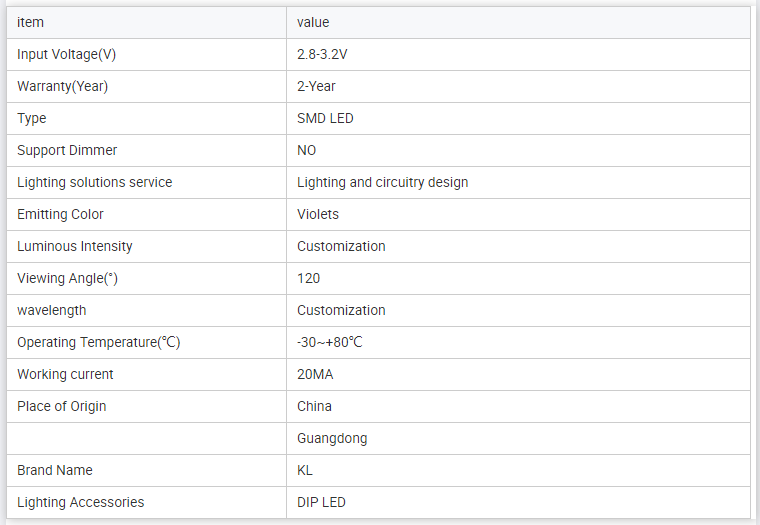Select the Emitting Color label
The height and width of the screenshot is (525, 760).
pyautogui.click(x=60, y=214)
